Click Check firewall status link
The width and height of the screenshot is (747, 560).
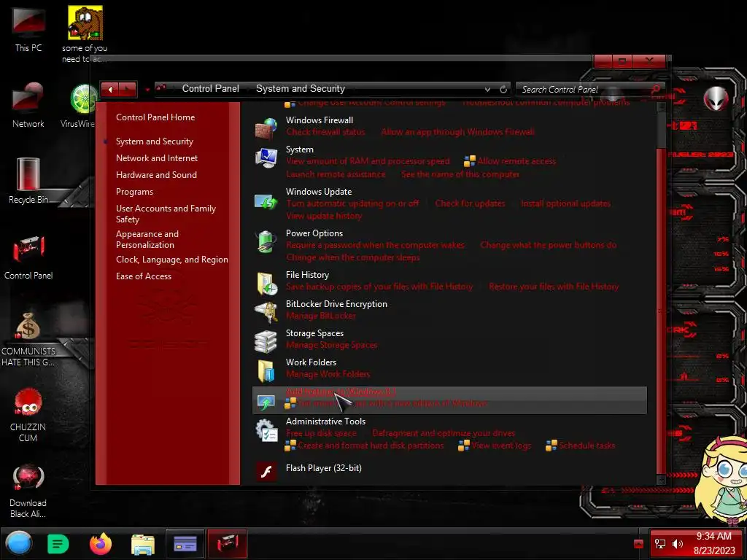coord(325,132)
